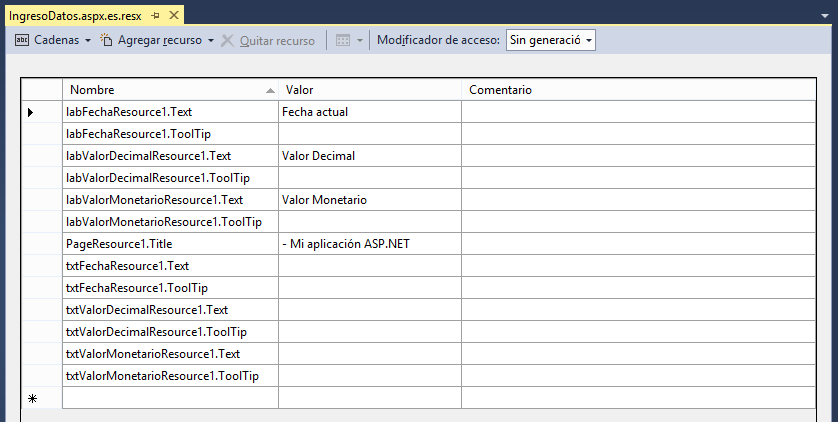Select the current row arrow indicator
This screenshot has height=422, width=838.
30,112
